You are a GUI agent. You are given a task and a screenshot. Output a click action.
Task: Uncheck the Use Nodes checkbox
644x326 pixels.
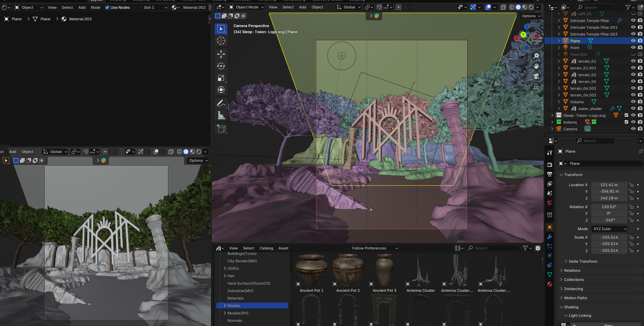click(x=107, y=7)
